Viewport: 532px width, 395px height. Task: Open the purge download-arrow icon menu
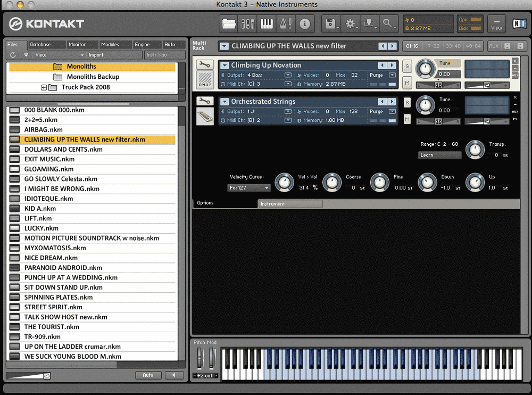click(370, 24)
